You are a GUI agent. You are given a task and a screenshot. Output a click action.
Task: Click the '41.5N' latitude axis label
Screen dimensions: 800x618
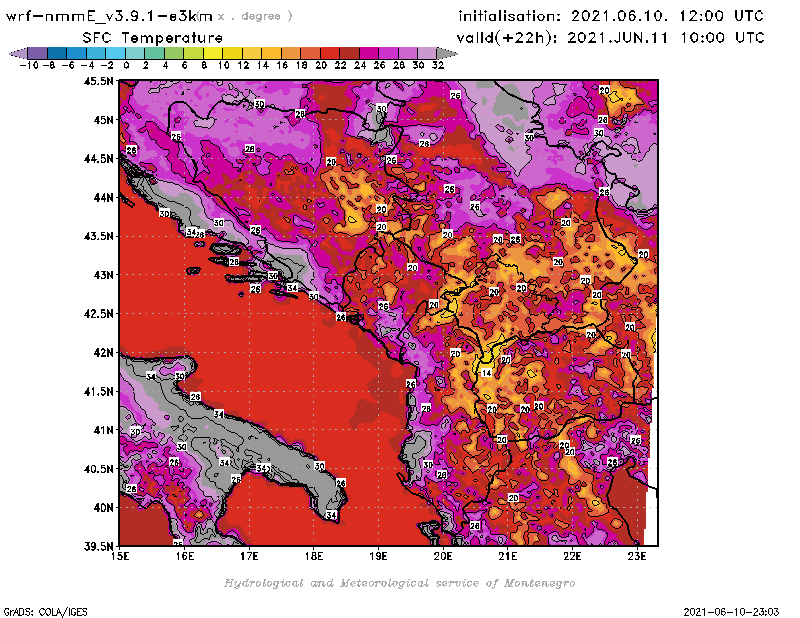pos(98,391)
